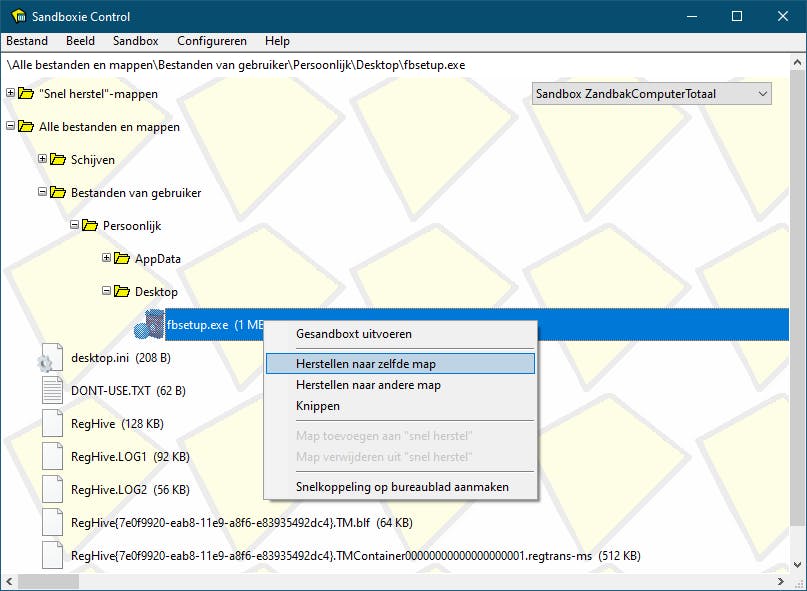Viewport: 807px width, 591px height.
Task: Collapse the Desktop tree node
Action: (106, 290)
